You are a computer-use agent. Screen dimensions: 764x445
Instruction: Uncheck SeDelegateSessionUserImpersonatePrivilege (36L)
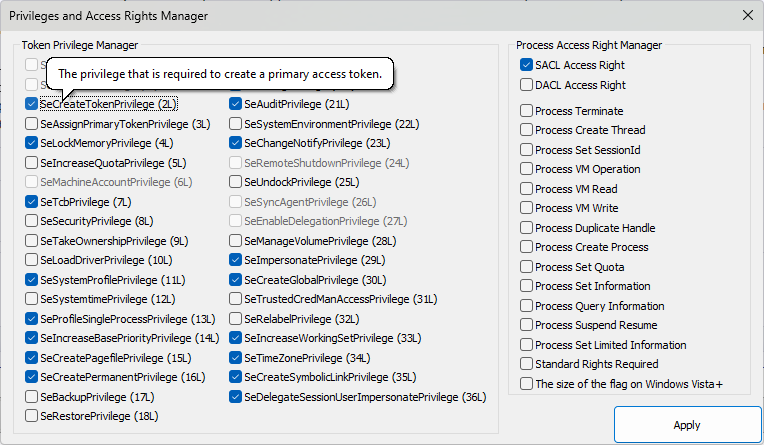click(x=236, y=397)
